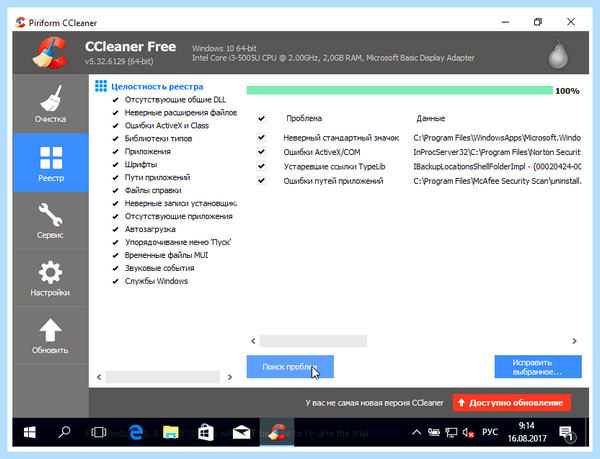Open Windows Start menu
This screenshot has height=459, width=600.
tap(29, 432)
